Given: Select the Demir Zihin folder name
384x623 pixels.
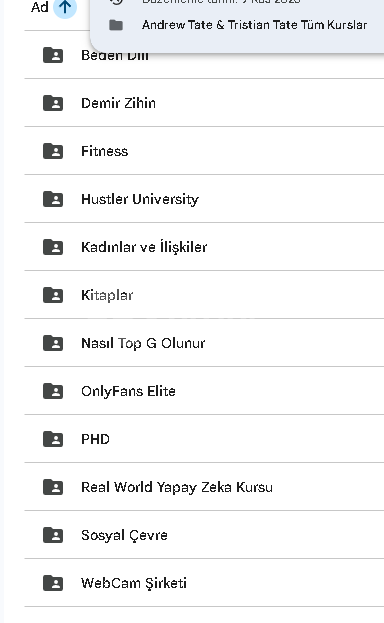Looking at the screenshot, I should pyautogui.click(x=118, y=103).
